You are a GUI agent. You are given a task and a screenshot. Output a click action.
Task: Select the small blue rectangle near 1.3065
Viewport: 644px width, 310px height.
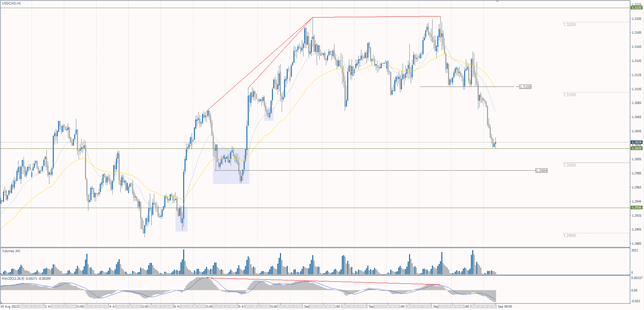click(269, 114)
